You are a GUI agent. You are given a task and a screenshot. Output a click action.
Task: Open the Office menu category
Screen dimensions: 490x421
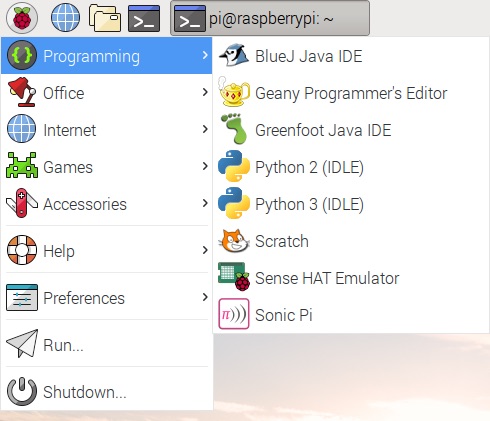pyautogui.click(x=107, y=92)
